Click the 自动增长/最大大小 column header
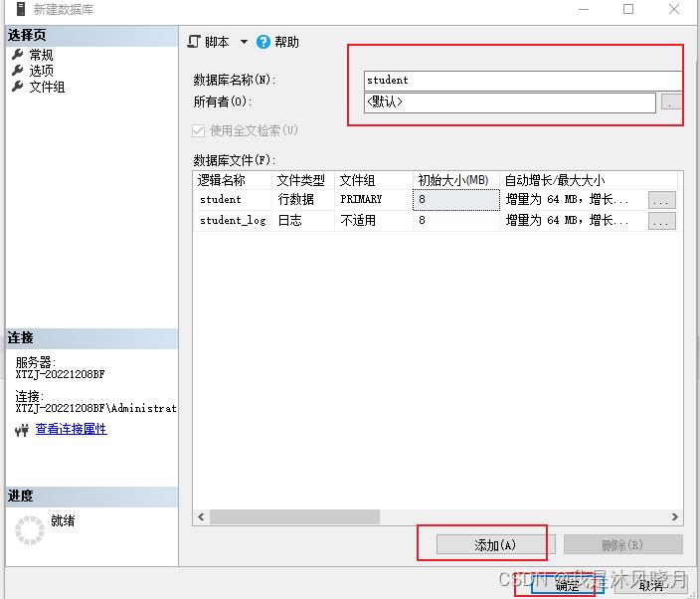 (589, 180)
